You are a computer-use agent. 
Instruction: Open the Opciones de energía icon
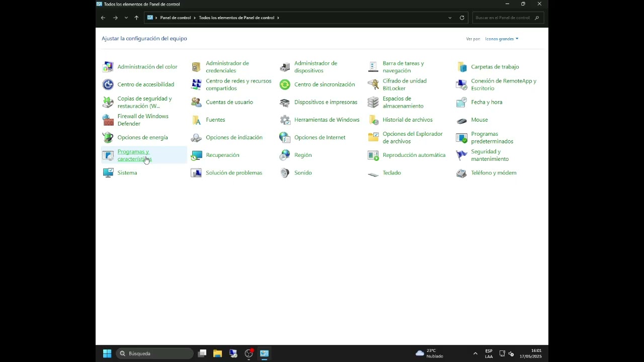(x=108, y=137)
